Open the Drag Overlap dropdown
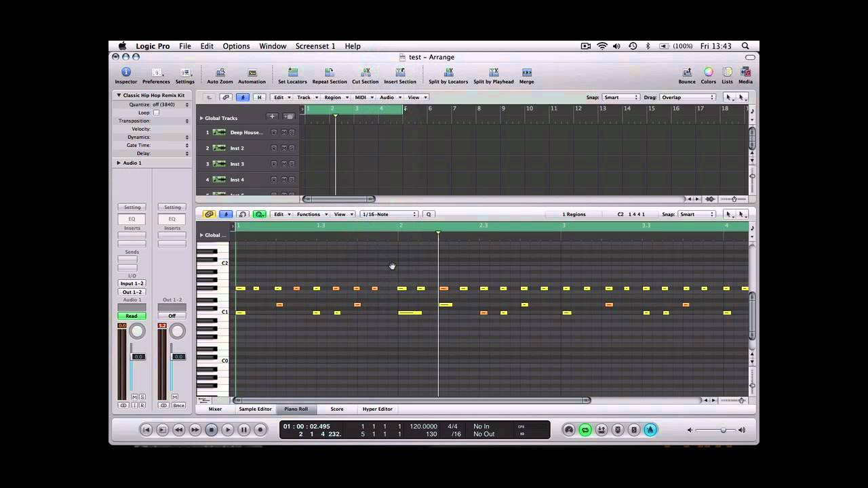Image resolution: width=868 pixels, height=488 pixels. click(688, 98)
